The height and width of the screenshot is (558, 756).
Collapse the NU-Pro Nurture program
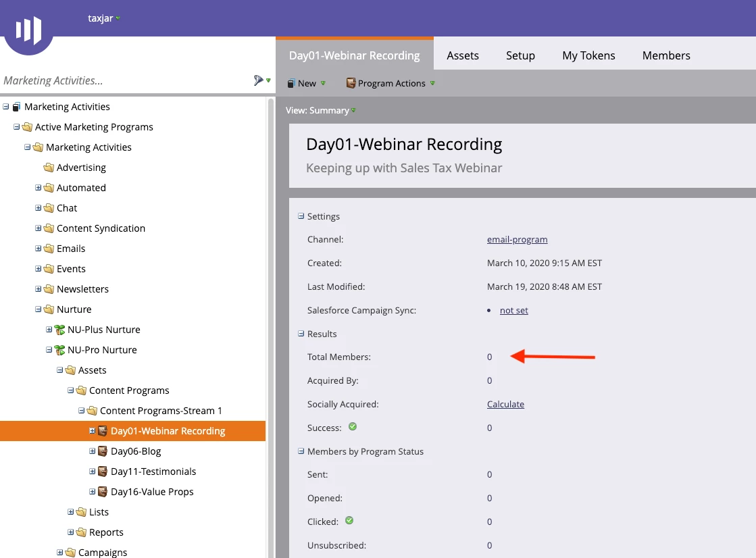click(49, 350)
